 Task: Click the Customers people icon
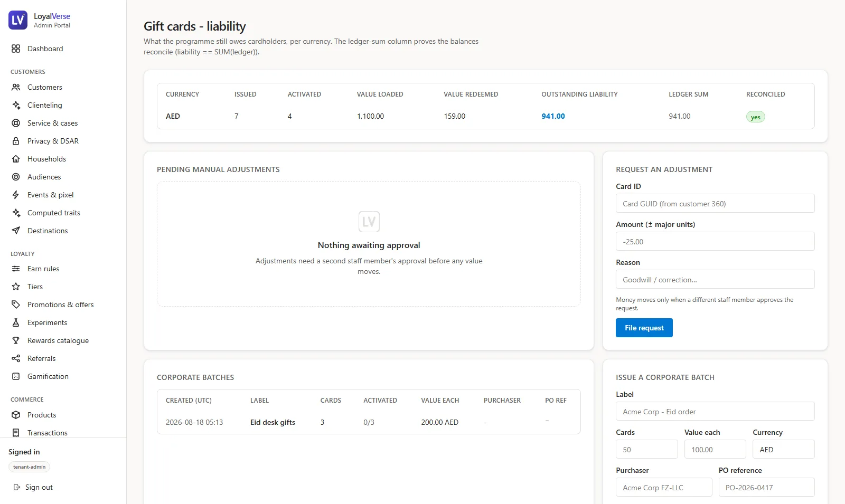pyautogui.click(x=16, y=87)
